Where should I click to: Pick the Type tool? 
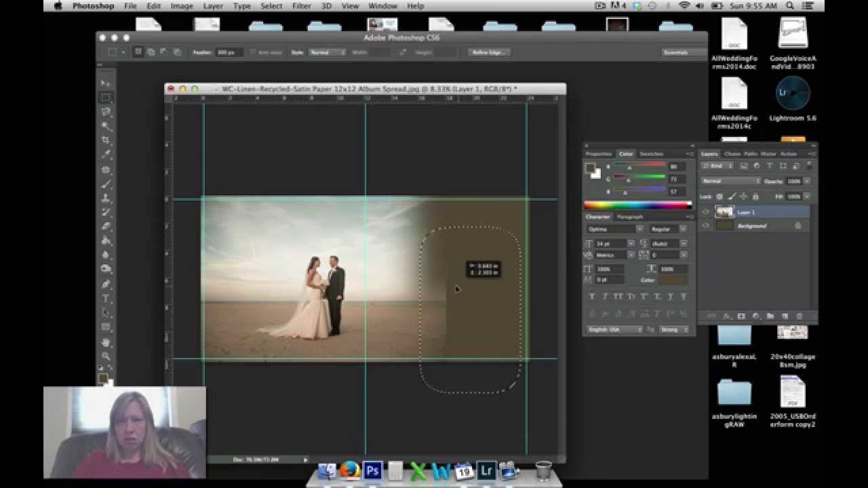click(106, 298)
